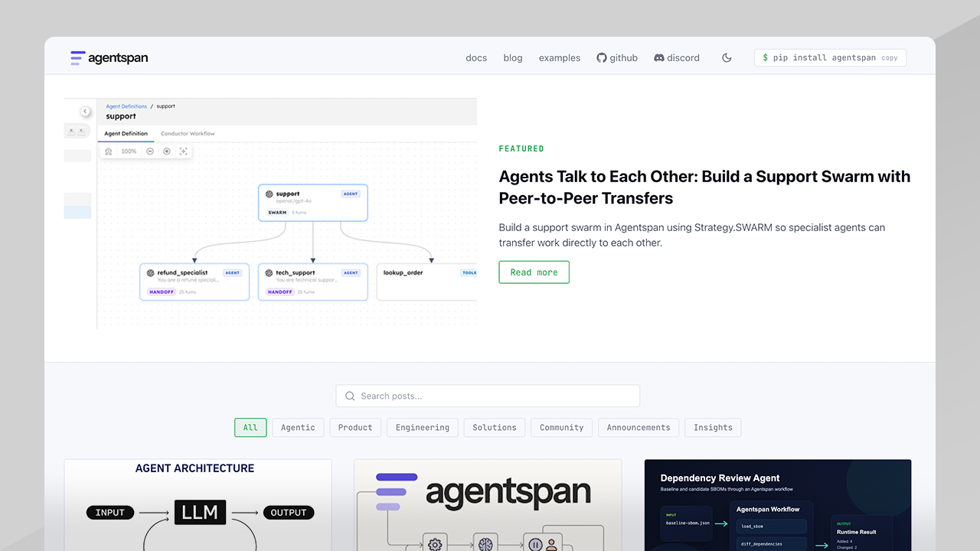
Task: Select the Solutions filter
Action: pyautogui.click(x=495, y=427)
